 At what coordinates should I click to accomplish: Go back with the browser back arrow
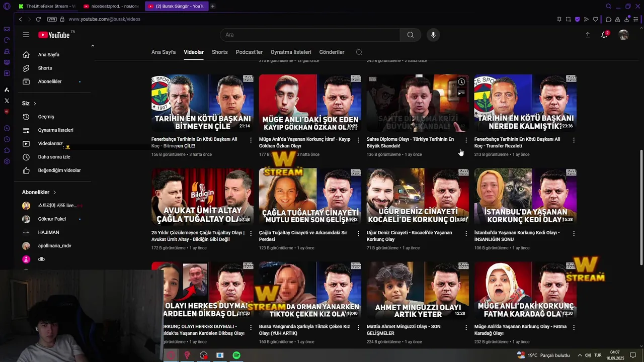[x=20, y=19]
